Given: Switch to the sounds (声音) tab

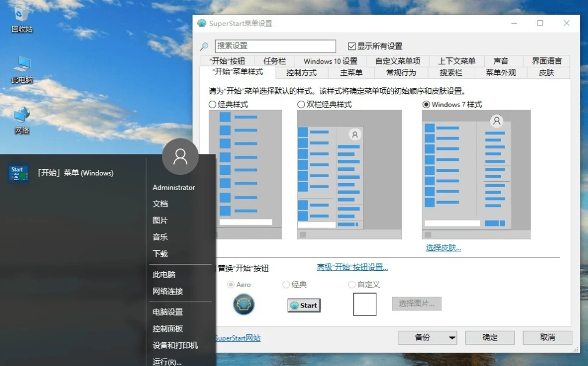Looking at the screenshot, I should pos(500,61).
